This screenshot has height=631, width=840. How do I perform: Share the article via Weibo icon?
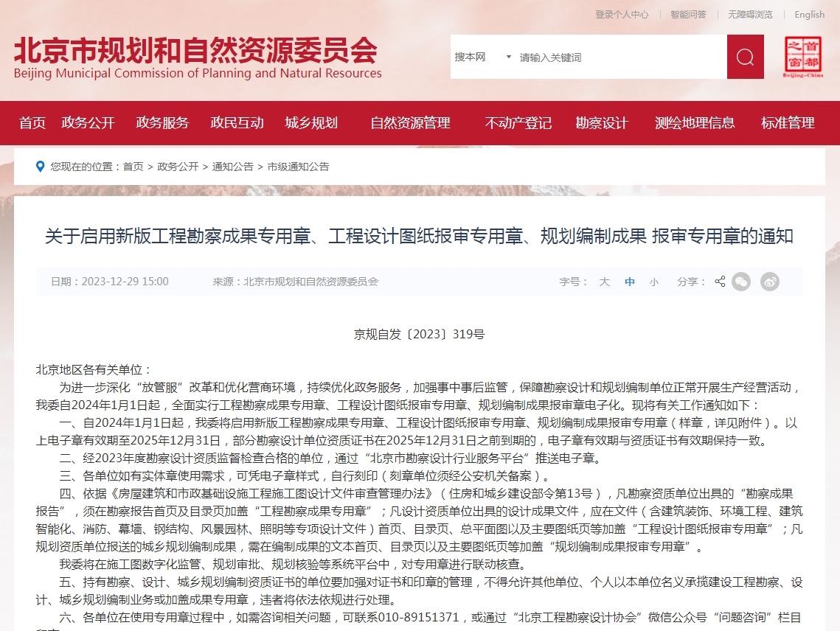tap(769, 281)
